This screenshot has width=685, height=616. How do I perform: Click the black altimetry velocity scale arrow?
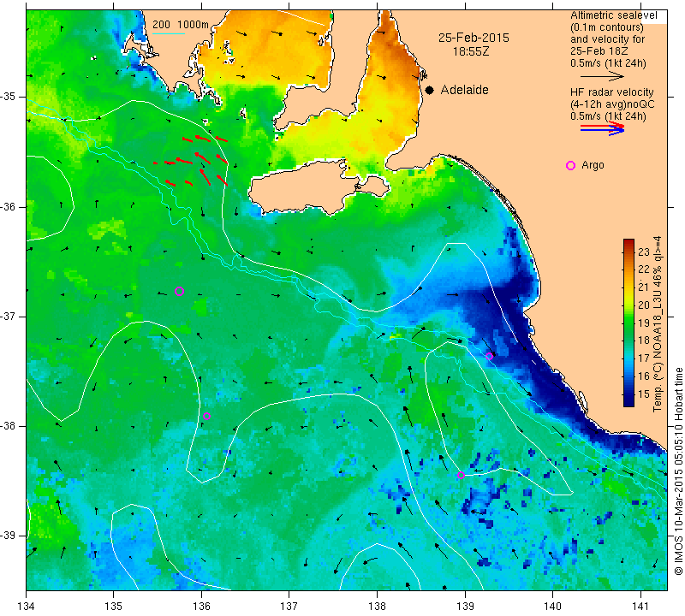point(602,76)
